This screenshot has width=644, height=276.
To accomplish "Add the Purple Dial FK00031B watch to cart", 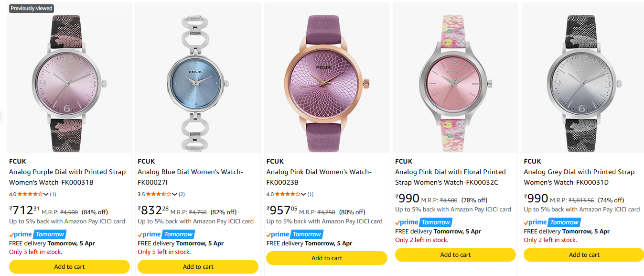I will (69, 267).
